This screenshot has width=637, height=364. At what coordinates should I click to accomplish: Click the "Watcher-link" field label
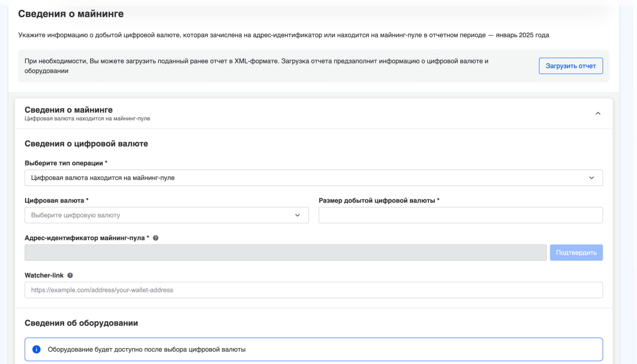pyautogui.click(x=44, y=275)
